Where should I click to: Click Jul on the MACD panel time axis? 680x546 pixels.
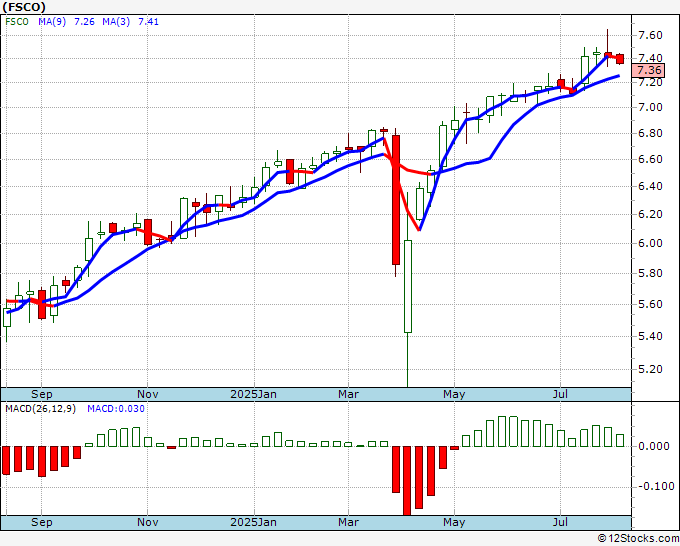[x=560, y=522]
